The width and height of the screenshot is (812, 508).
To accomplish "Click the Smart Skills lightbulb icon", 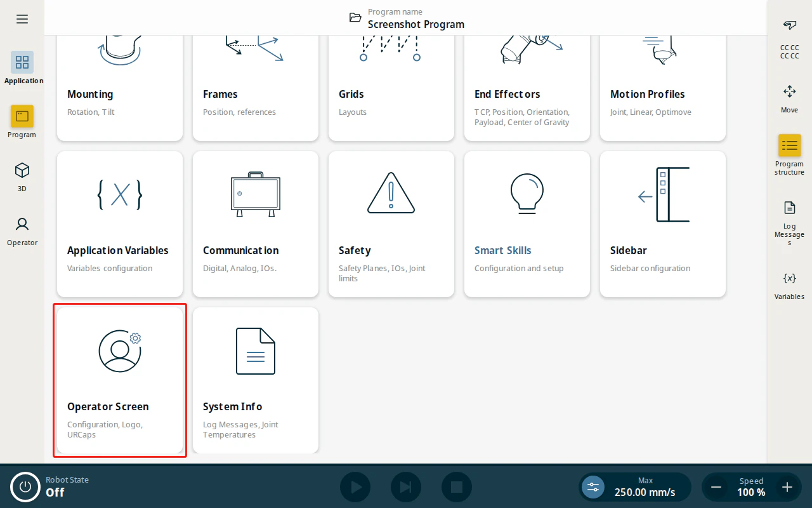I will tap(527, 192).
